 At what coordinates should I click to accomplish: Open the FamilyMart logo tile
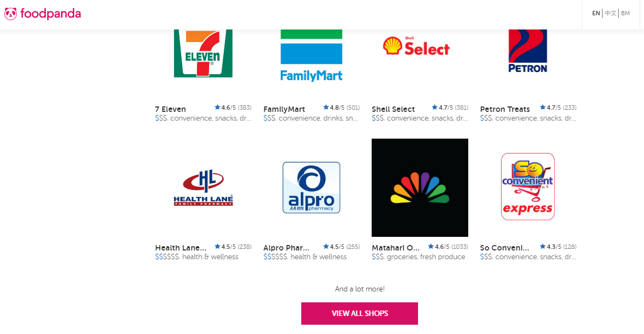click(x=311, y=56)
